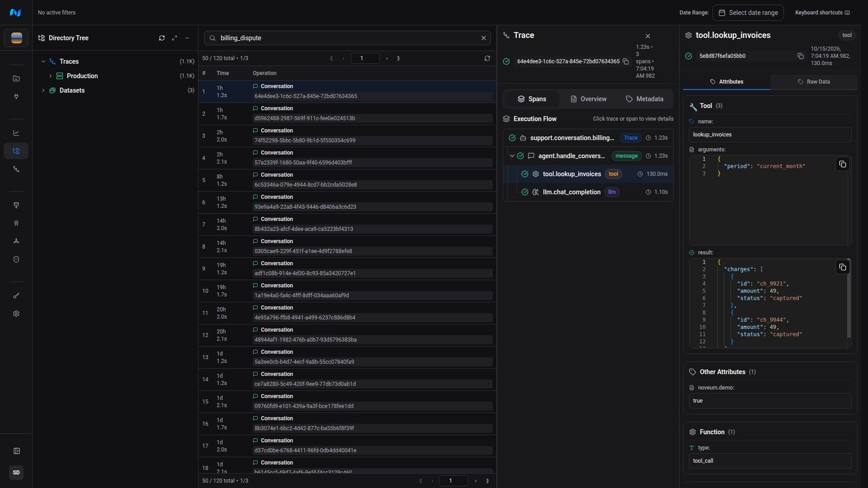Select the tool.lookup_invoices span

point(588,174)
